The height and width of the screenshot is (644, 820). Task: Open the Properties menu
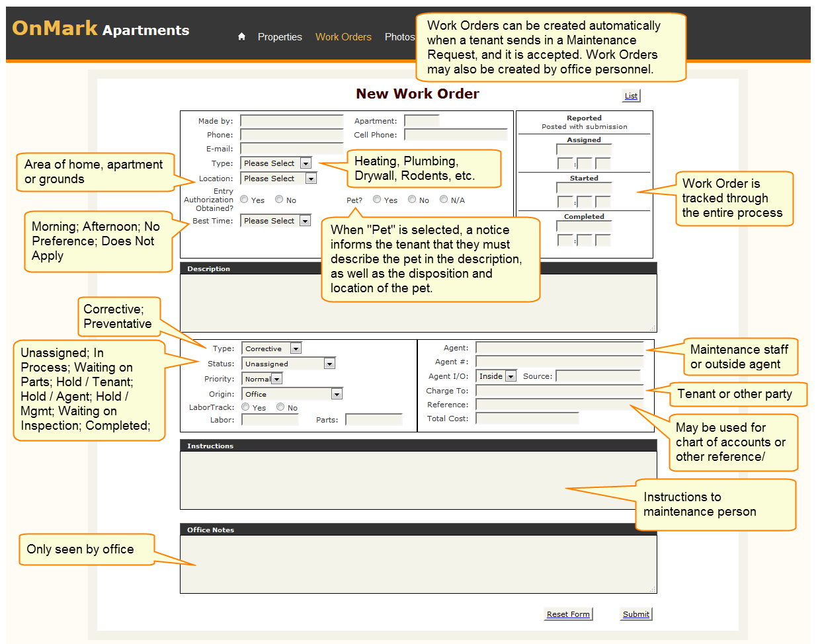point(280,37)
